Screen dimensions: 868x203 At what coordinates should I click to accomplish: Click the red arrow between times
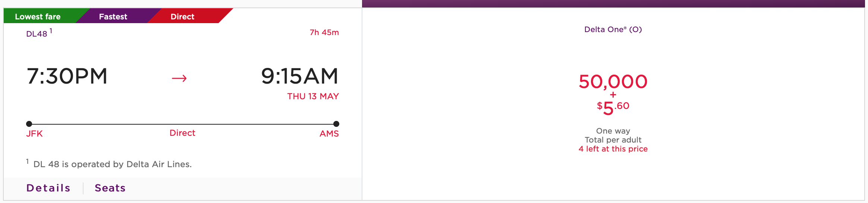179,78
